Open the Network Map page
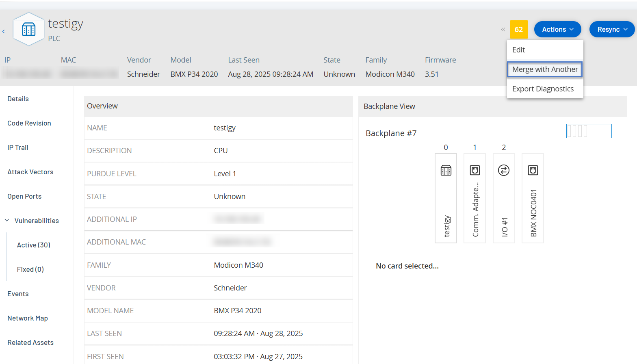The width and height of the screenshot is (637, 364). click(28, 318)
